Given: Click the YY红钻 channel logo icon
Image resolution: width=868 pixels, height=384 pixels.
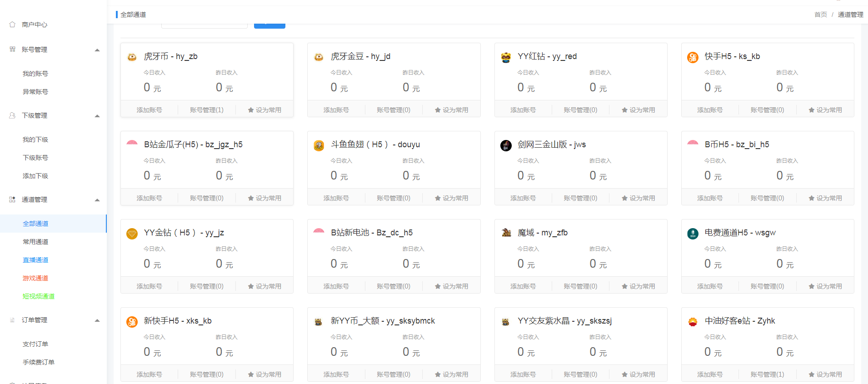Looking at the screenshot, I should pyautogui.click(x=506, y=57).
